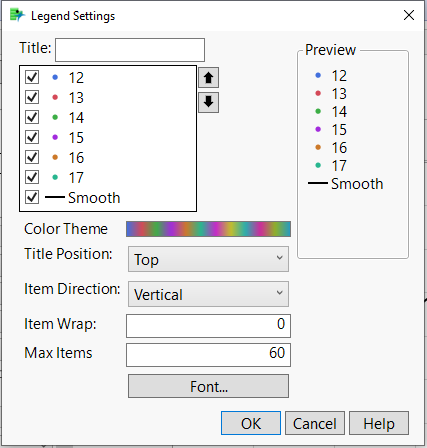Viewport: 427px width, 448px height.
Task: Open the Title Position dropdown
Action: click(208, 259)
